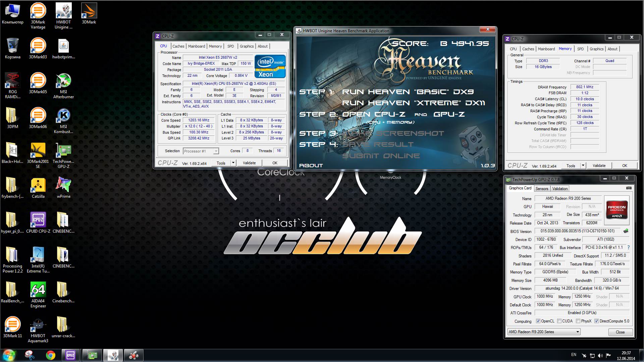Open the CINEBENCH folder beside CPUID CPU-Z

point(63,223)
